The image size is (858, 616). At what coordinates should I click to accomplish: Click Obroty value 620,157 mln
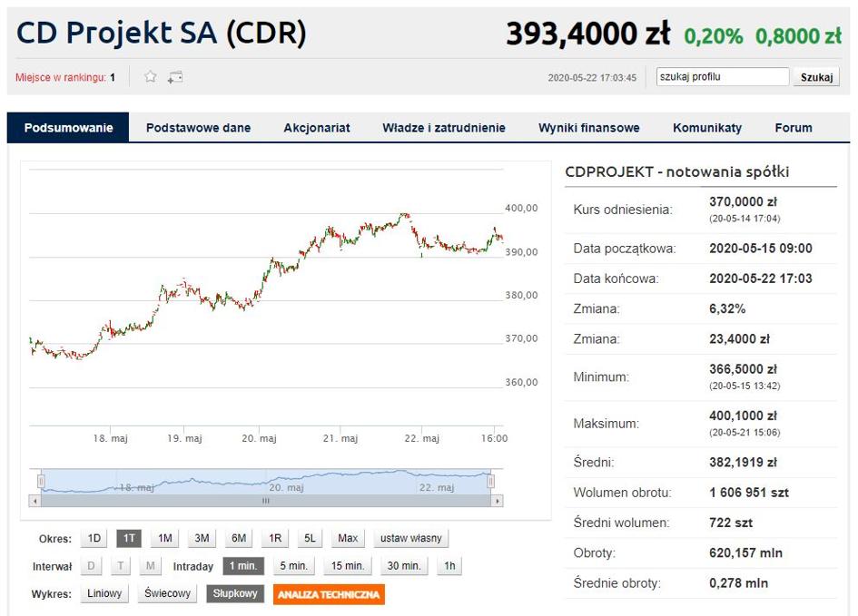tap(745, 552)
